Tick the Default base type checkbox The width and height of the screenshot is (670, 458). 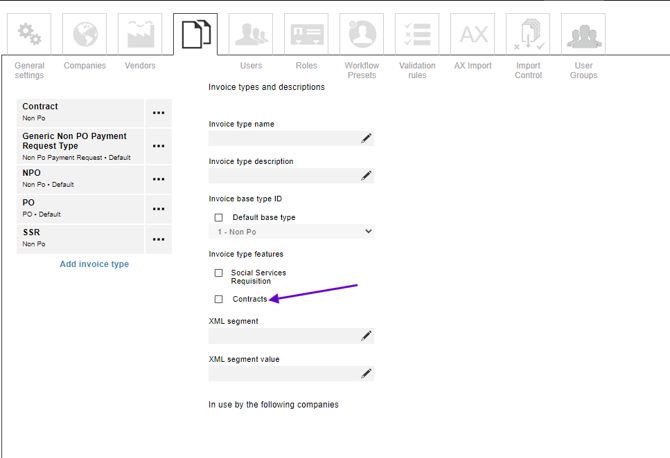(219, 217)
